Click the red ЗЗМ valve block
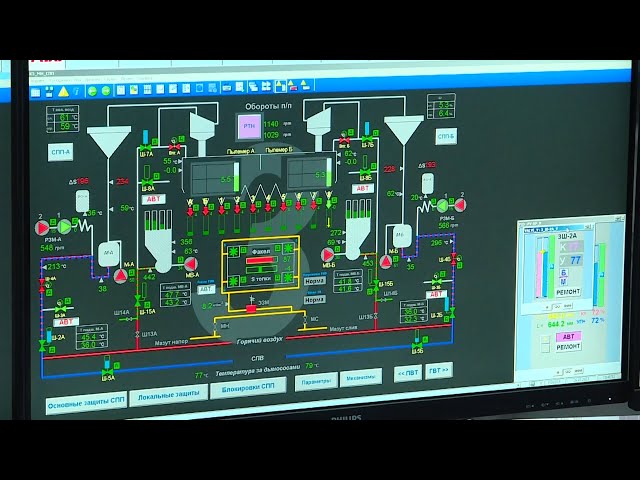The height and width of the screenshot is (480, 640). 251,309
